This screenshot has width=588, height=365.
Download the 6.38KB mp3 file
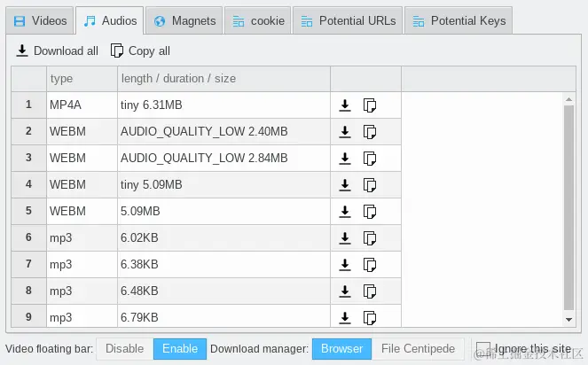(x=345, y=265)
